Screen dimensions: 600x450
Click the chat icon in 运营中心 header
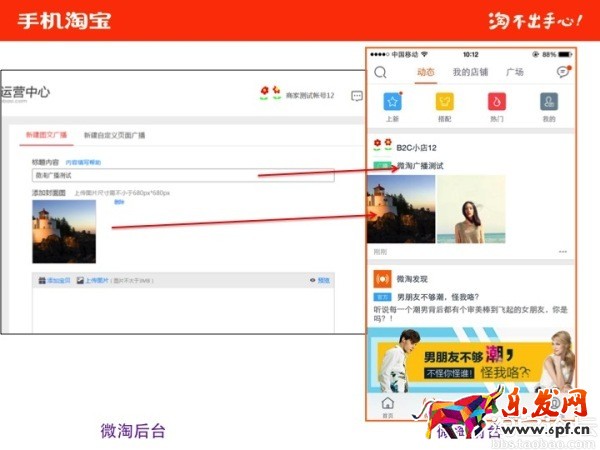click(x=356, y=96)
